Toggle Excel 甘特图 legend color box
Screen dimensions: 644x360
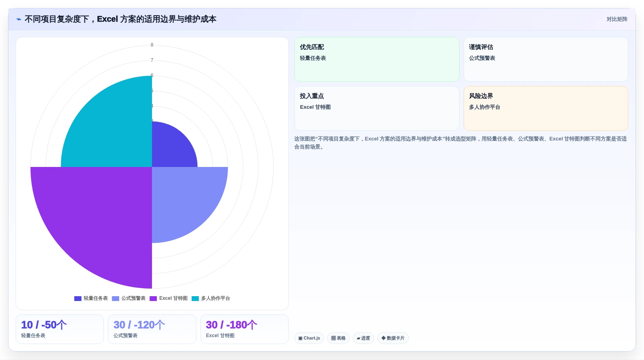pos(153,299)
